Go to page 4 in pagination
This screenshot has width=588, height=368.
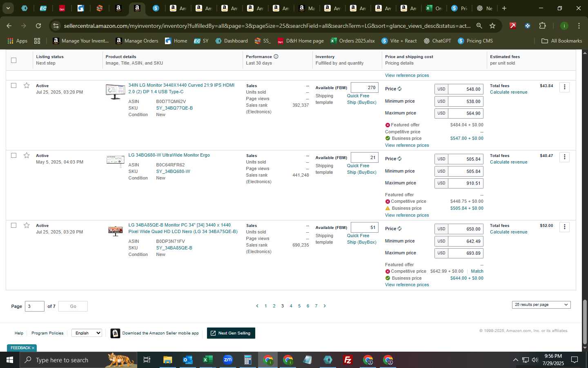click(291, 306)
